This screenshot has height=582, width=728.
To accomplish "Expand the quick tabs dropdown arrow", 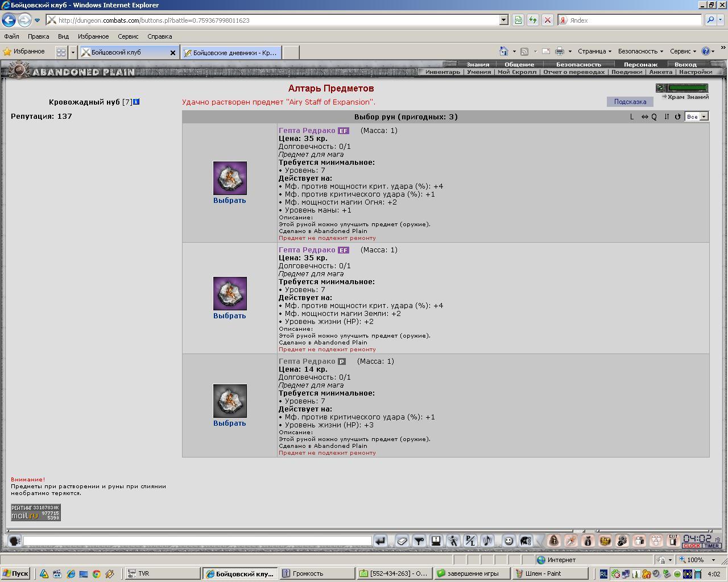I will [73, 52].
